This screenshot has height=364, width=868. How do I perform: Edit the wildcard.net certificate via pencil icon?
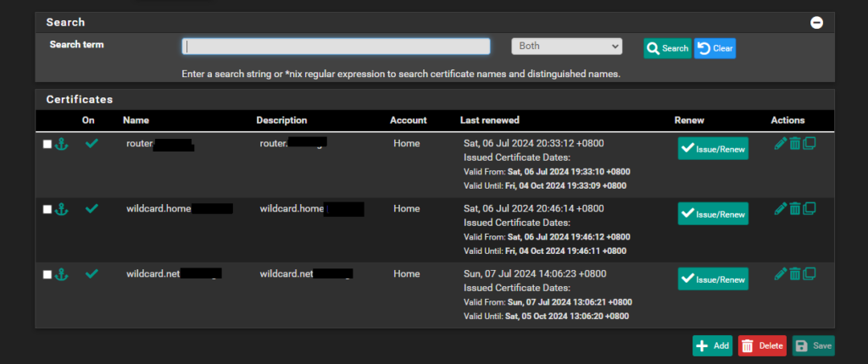tap(781, 273)
